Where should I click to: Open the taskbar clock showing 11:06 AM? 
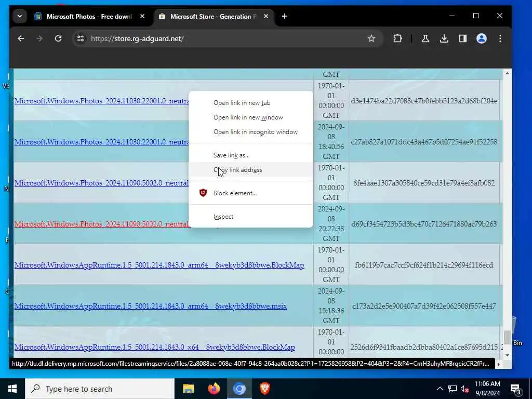tap(487, 389)
